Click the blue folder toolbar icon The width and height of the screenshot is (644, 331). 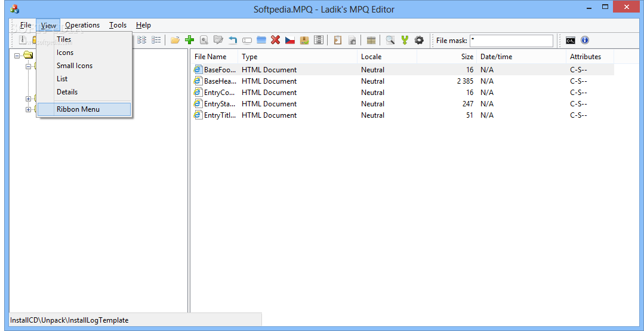(261, 40)
